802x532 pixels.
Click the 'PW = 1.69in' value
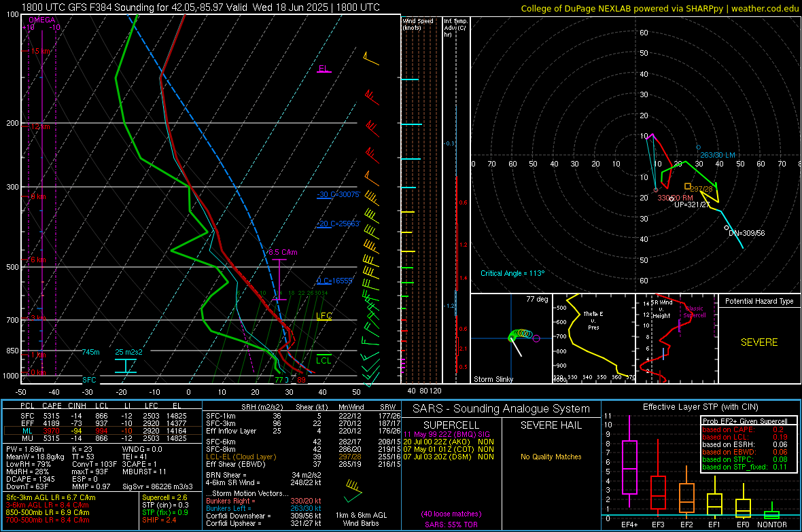click(x=25, y=449)
